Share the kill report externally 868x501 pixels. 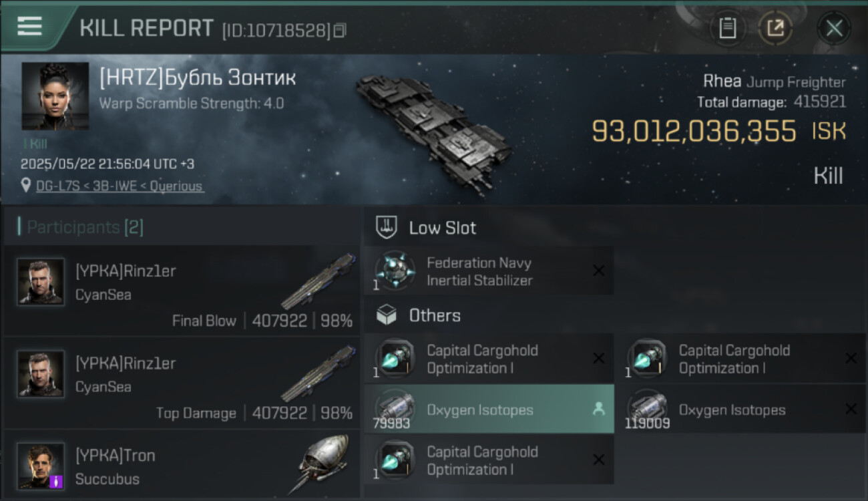click(x=775, y=28)
